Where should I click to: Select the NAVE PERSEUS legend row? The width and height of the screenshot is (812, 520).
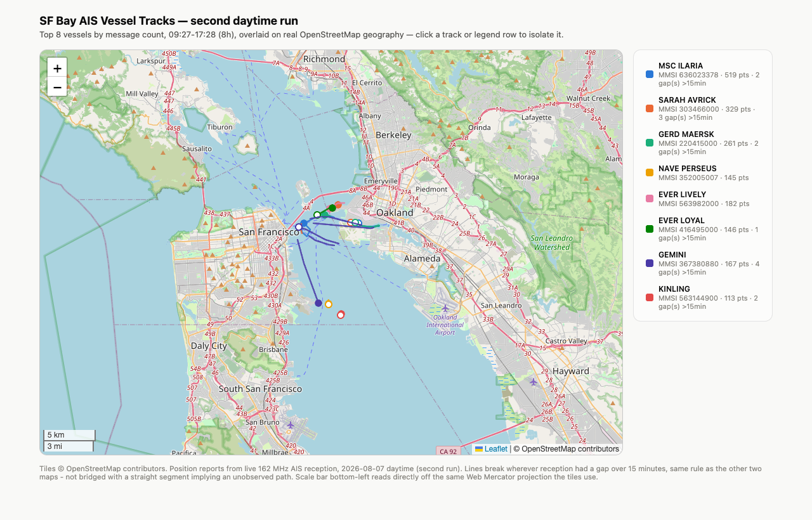click(x=703, y=173)
